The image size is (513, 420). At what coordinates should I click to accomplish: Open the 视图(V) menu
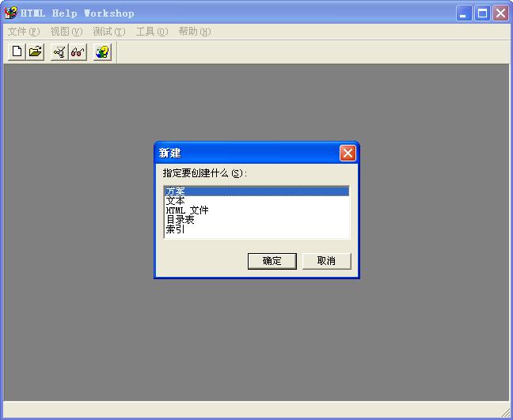66,32
